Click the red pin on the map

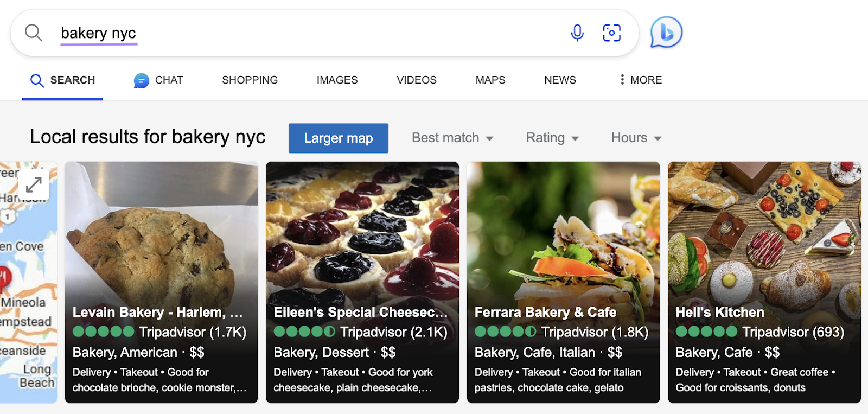click(4, 275)
